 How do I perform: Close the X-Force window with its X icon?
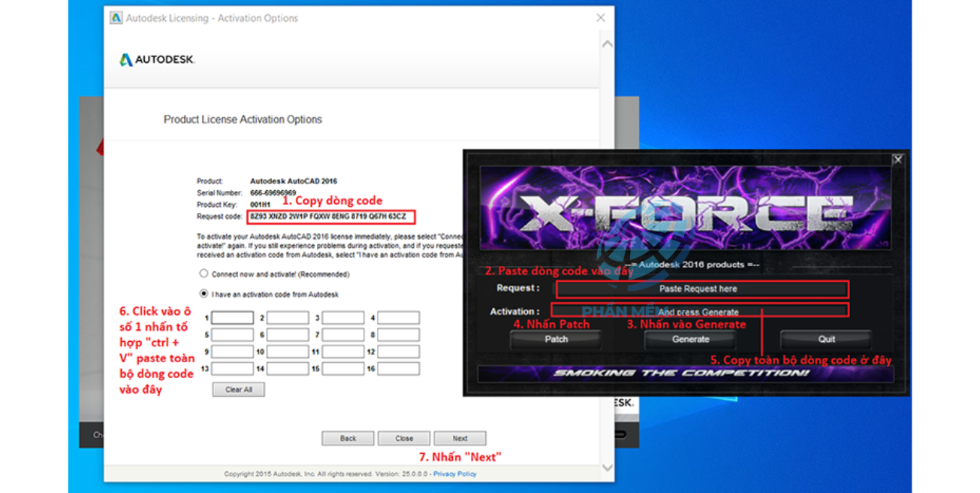(x=897, y=159)
